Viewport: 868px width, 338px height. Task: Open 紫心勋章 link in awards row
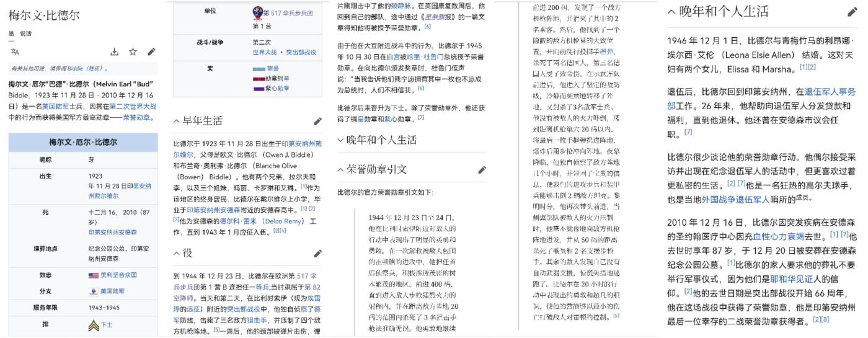277,89
